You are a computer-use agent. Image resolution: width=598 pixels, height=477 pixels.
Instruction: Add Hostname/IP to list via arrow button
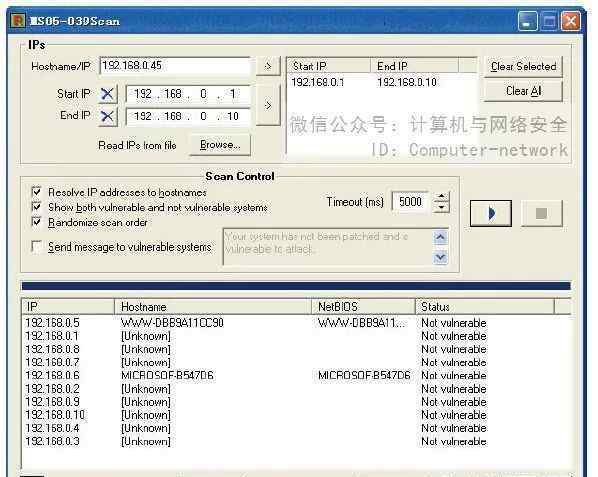pyautogui.click(x=268, y=66)
